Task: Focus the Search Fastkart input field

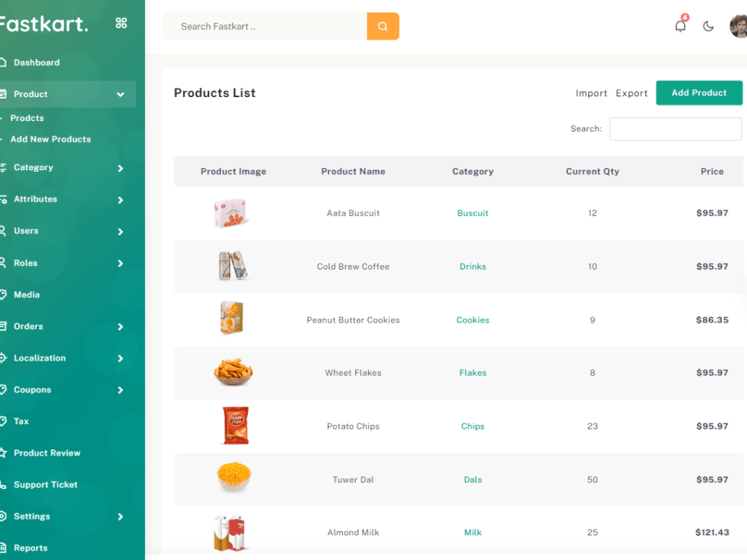Action: pos(265,26)
